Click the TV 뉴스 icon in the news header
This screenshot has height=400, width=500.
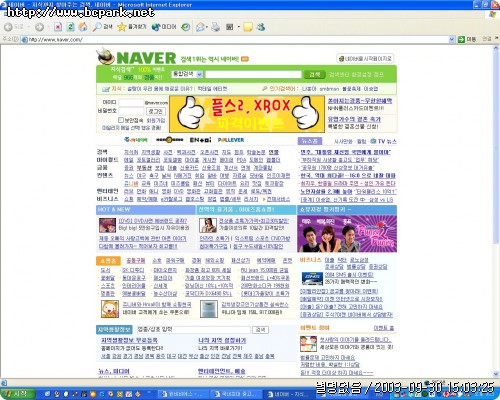point(373,141)
